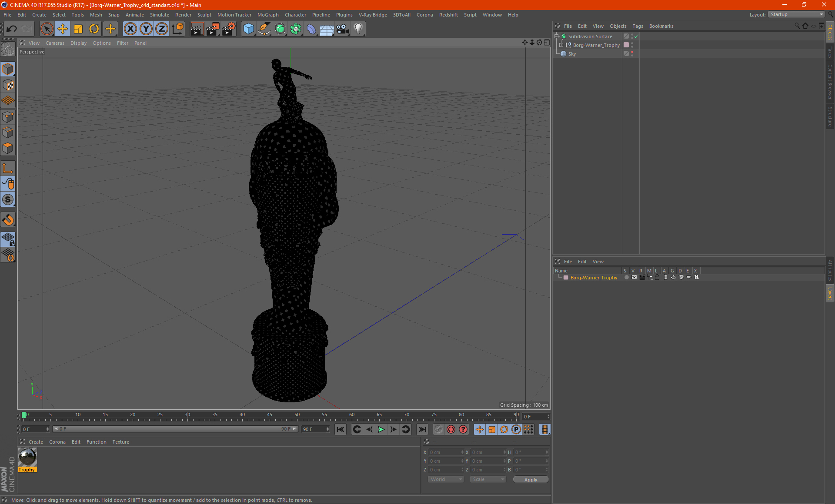
Task: Add a Light object
Action: point(358,29)
